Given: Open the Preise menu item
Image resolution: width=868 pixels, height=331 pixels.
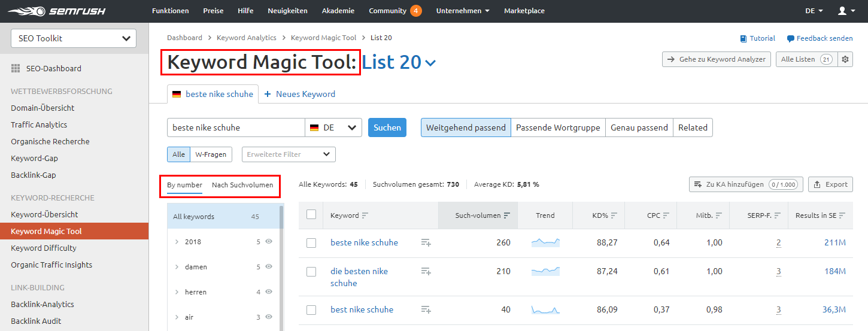Looking at the screenshot, I should (x=213, y=11).
